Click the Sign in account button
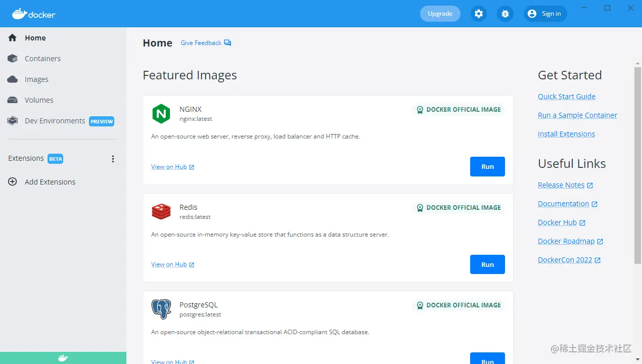The image size is (642, 364). (x=545, y=14)
